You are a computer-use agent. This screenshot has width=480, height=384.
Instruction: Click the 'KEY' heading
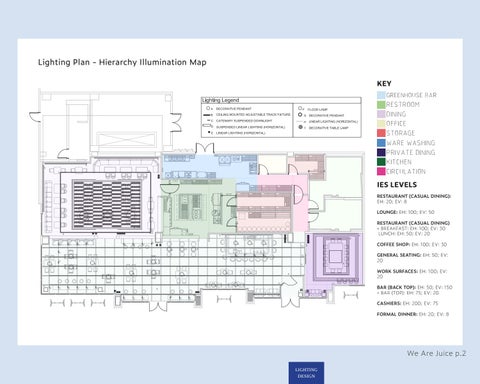pos(384,84)
